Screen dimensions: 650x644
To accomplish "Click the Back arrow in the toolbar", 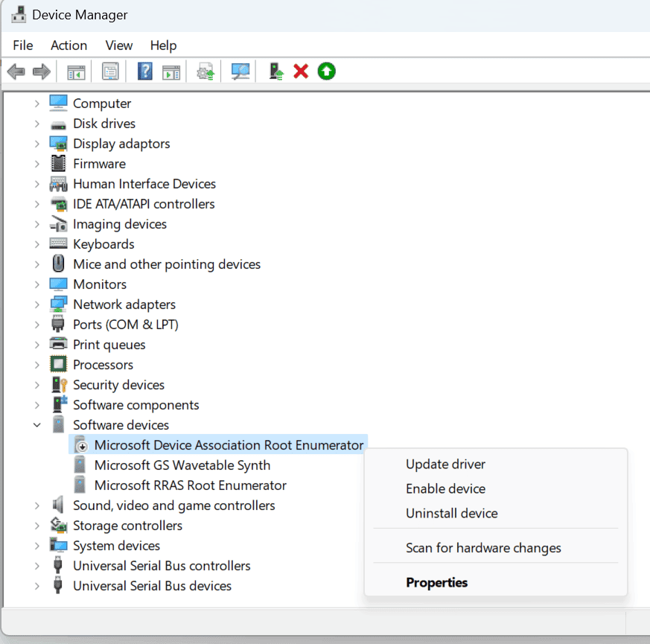I will [16, 71].
